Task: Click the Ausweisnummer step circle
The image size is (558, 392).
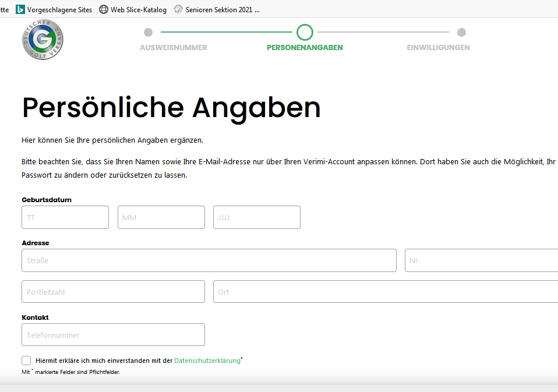Action: [x=148, y=32]
